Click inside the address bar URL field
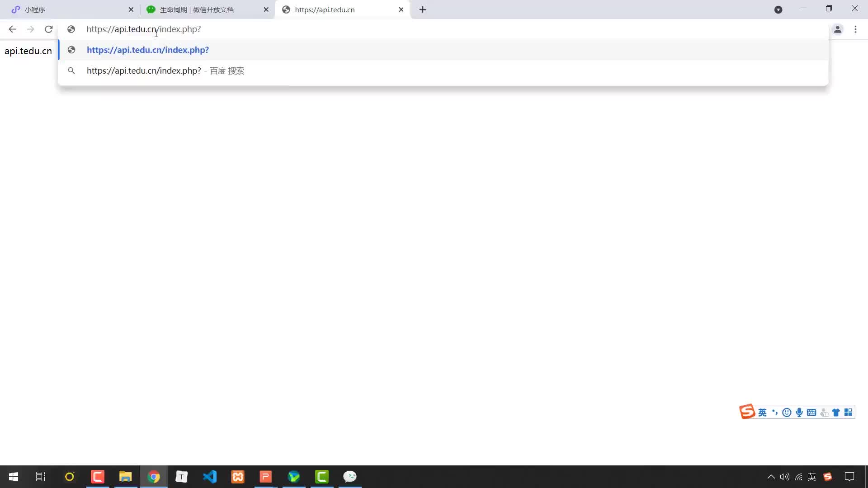868x488 pixels. point(443,29)
